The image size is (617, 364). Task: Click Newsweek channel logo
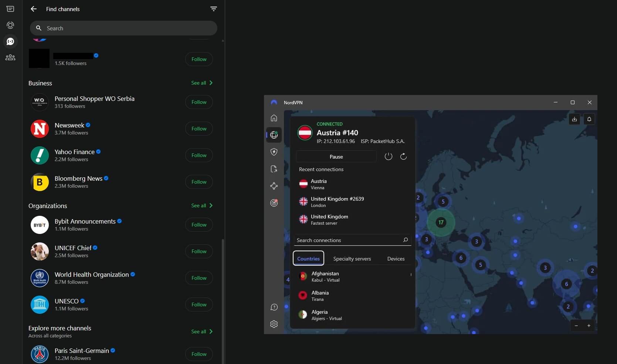40,129
